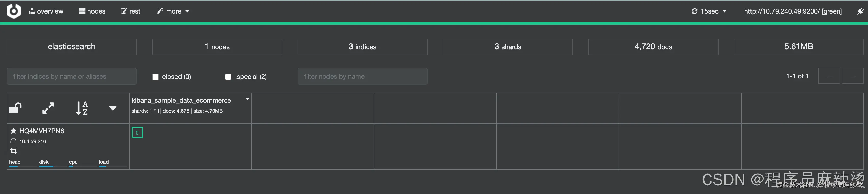Open the more dropdown menu
The height and width of the screenshot is (194, 868).
point(173,11)
